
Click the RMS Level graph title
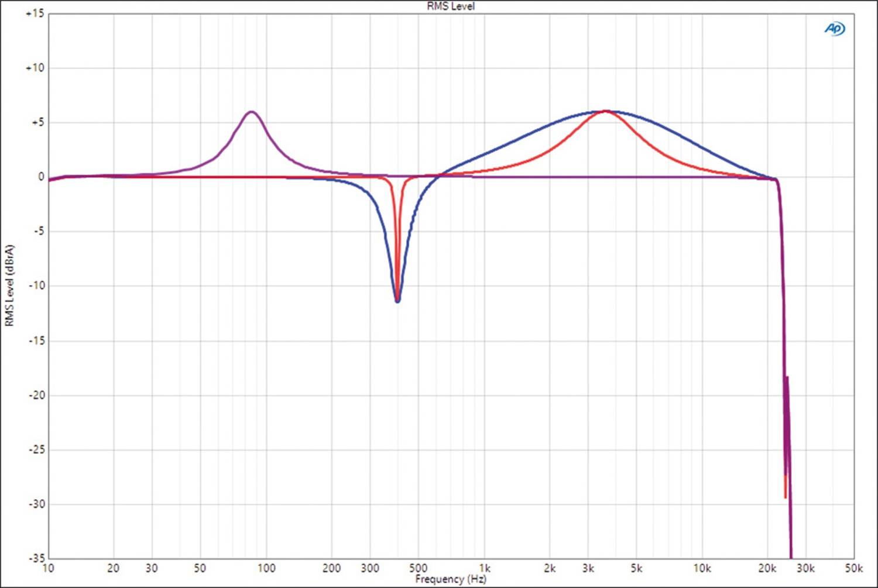[451, 6]
